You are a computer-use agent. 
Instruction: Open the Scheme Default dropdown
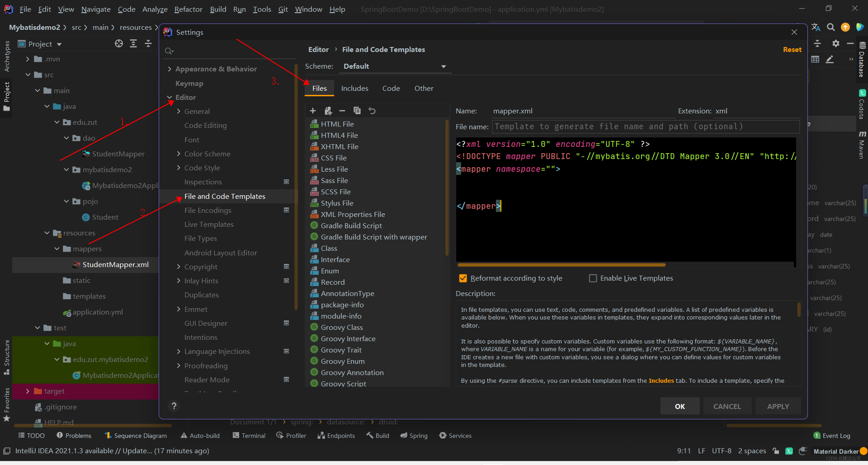(x=395, y=66)
